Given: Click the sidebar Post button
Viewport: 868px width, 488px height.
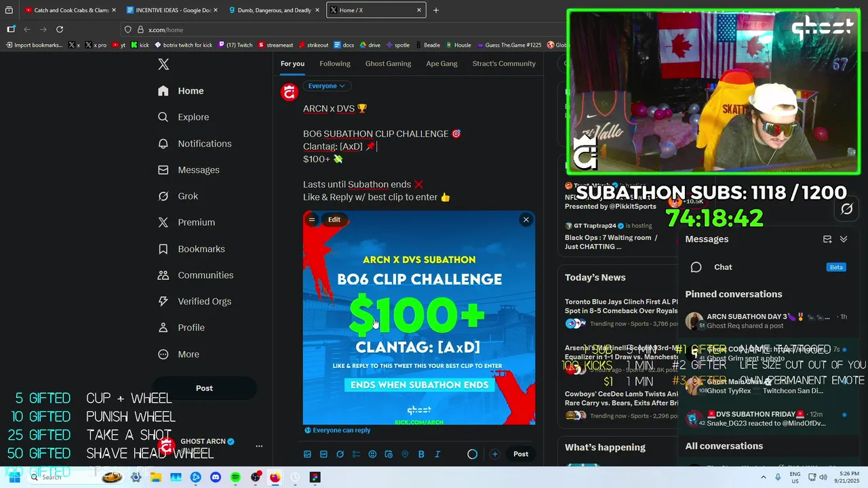Looking at the screenshot, I should (x=204, y=388).
